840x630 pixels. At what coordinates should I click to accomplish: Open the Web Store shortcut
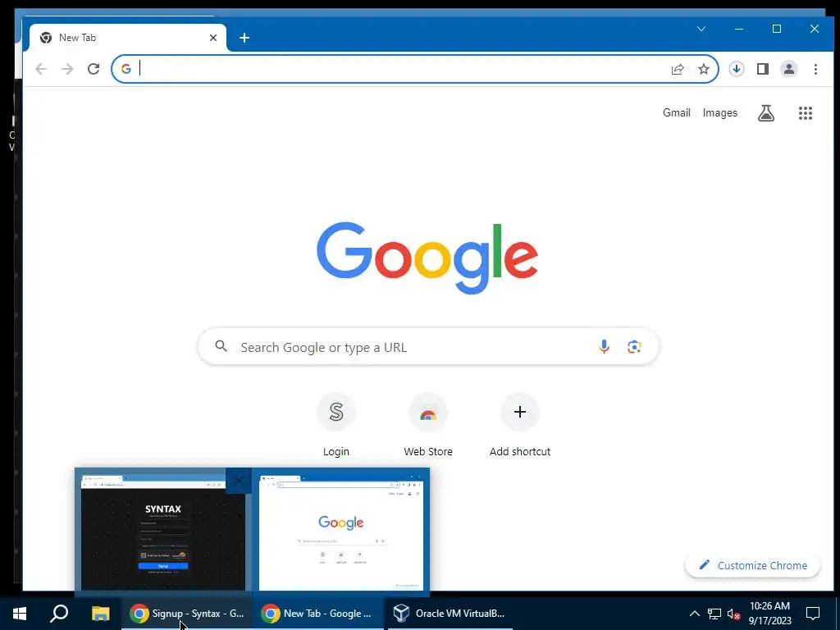pos(428,426)
